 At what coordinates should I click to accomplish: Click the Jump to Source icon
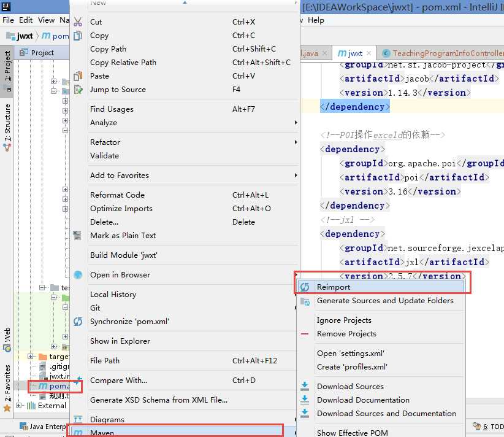[78, 90]
